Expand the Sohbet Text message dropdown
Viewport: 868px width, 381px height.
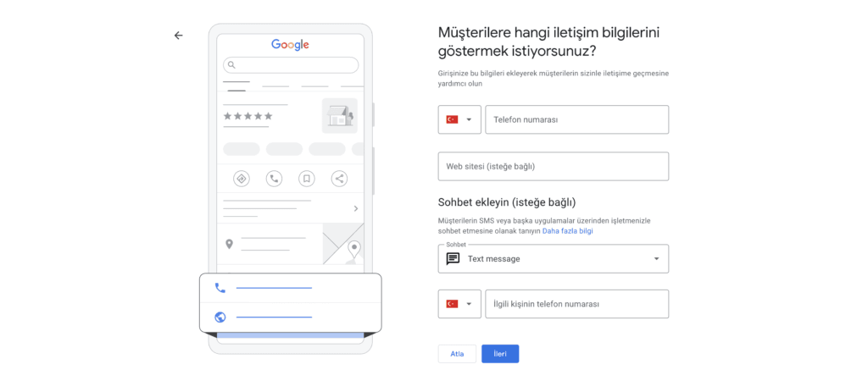(655, 259)
